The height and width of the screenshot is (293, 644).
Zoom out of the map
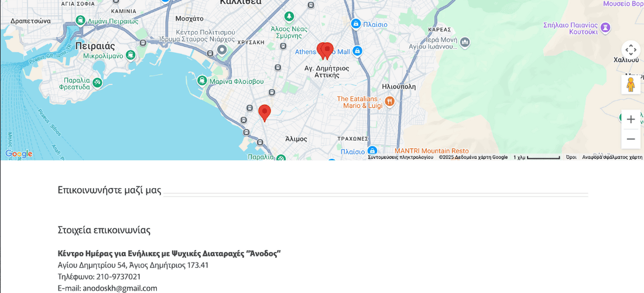(x=631, y=139)
